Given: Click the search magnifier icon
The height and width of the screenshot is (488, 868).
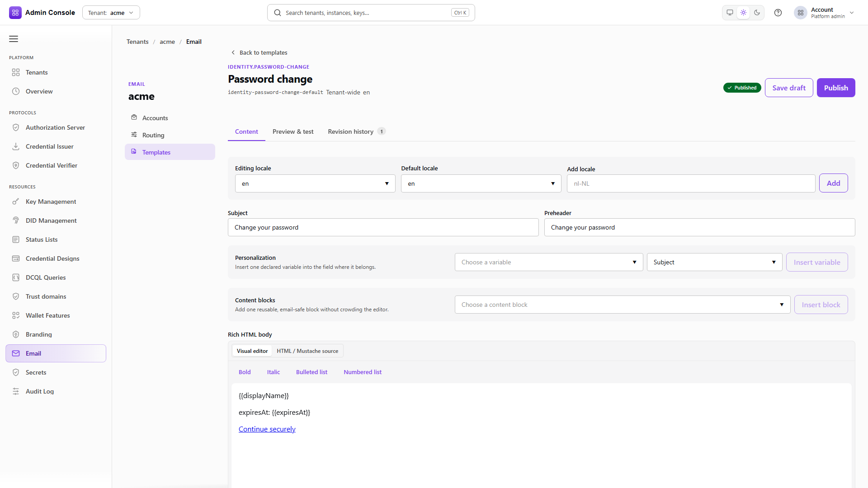Looking at the screenshot, I should tap(278, 13).
